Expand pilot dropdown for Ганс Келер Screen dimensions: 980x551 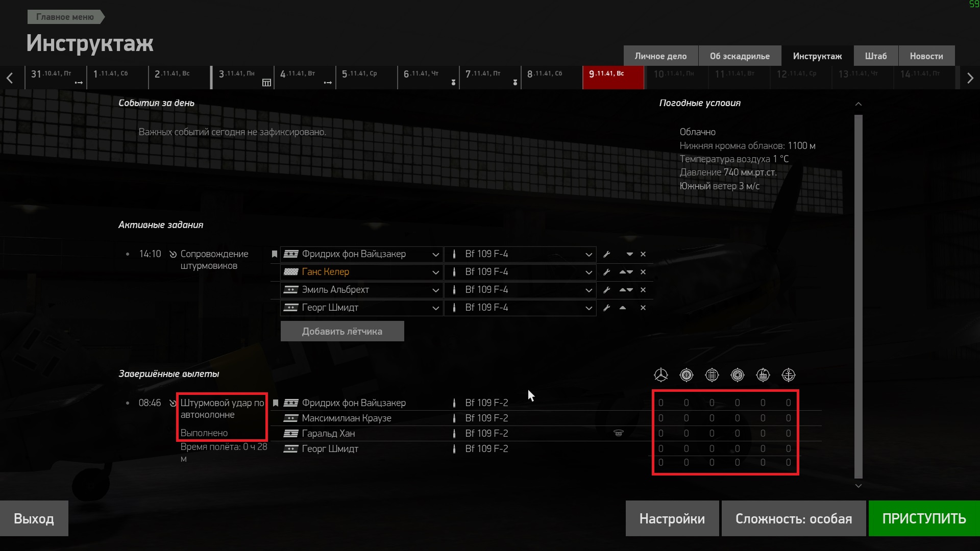tap(435, 272)
